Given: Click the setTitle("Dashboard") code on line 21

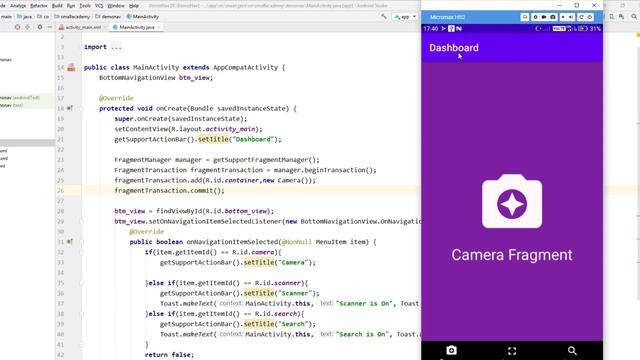Looking at the screenshot, I should 240,139.
